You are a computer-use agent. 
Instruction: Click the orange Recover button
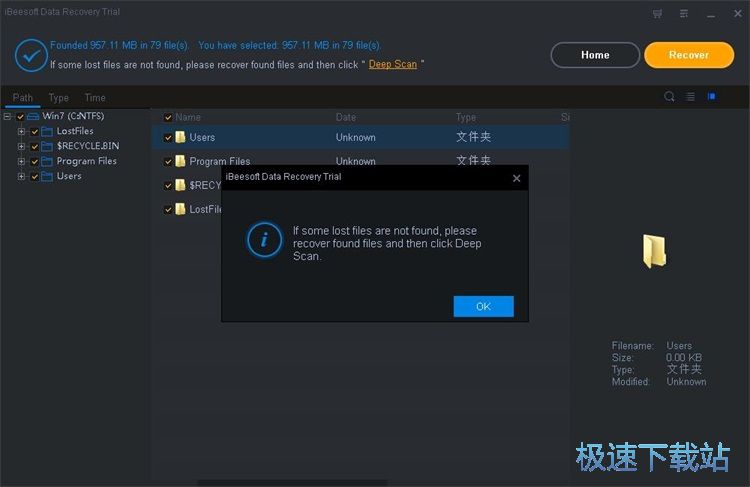(689, 55)
